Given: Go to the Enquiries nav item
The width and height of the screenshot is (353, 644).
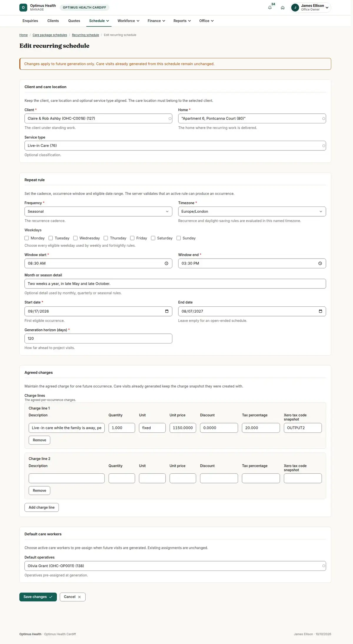Looking at the screenshot, I should click(x=30, y=21).
